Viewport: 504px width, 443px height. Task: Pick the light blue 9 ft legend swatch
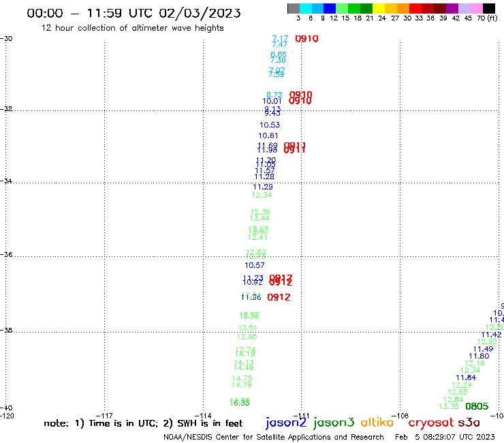point(317,8)
